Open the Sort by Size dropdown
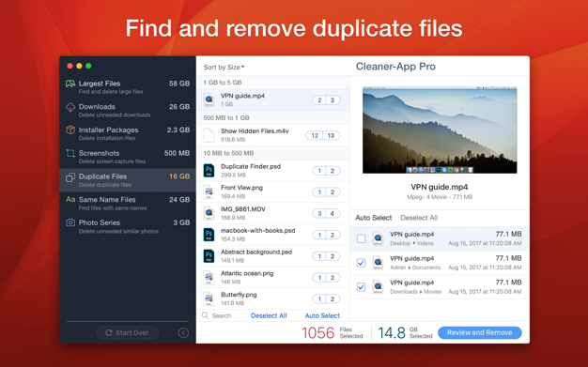588x367 pixels. click(x=224, y=67)
